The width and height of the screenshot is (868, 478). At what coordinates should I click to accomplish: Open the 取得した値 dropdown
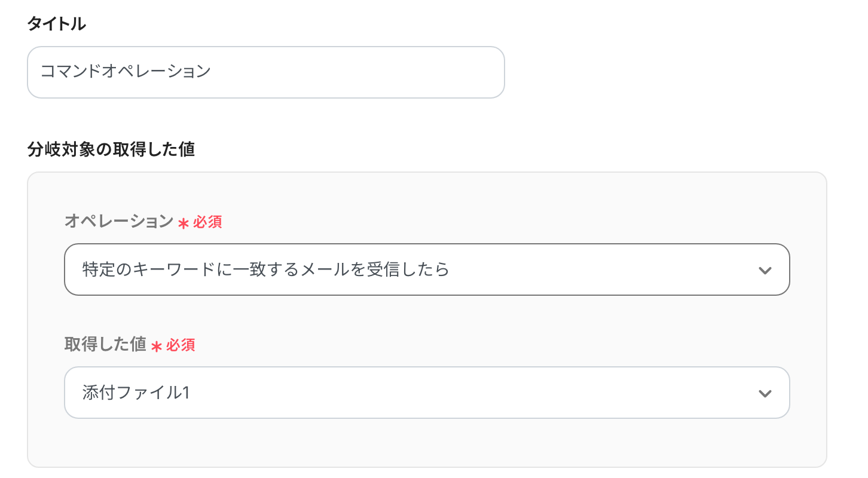pos(426,393)
